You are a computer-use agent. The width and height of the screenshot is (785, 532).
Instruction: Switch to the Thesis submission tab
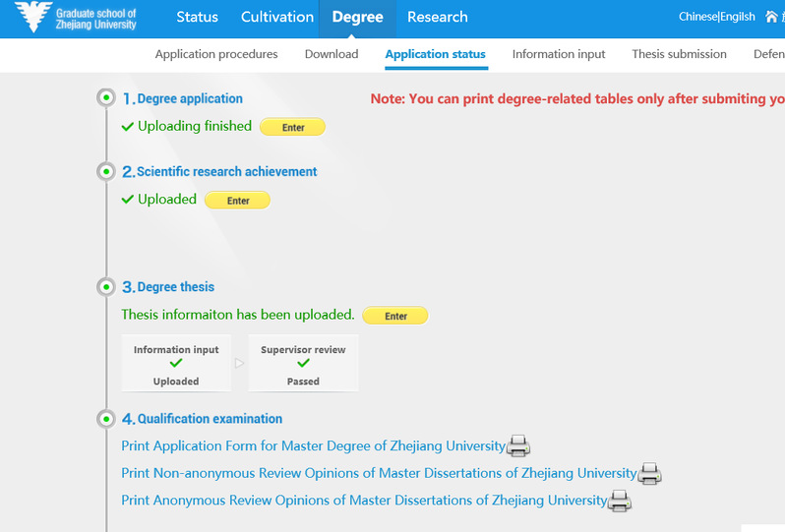680,54
